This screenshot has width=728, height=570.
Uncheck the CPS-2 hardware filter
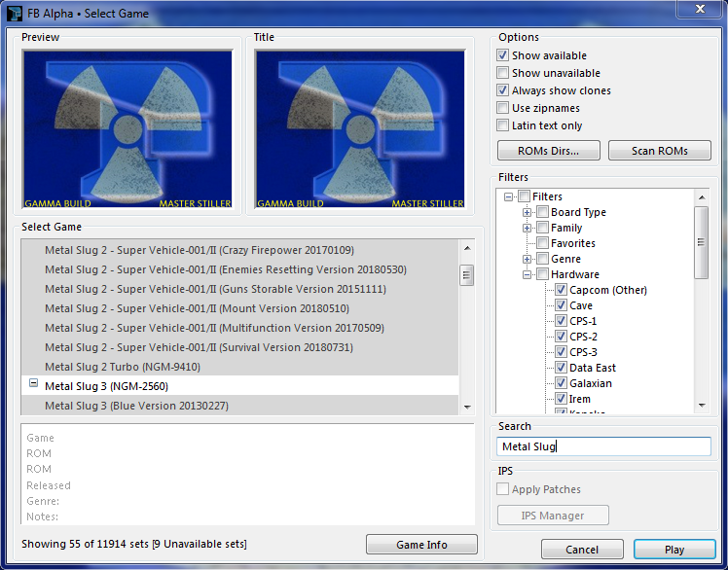tap(561, 337)
